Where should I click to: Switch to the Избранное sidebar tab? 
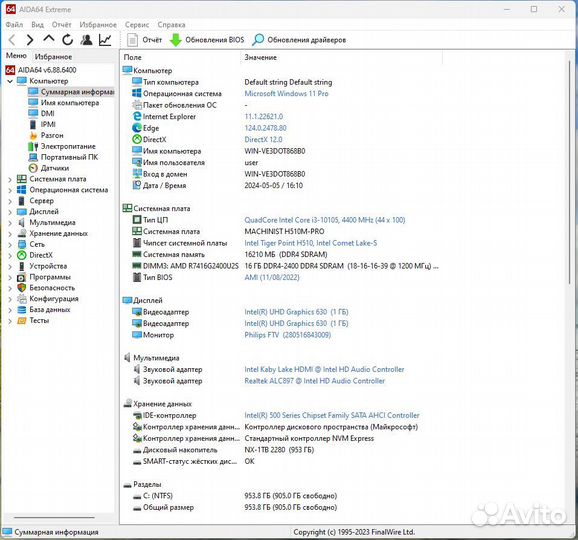tap(53, 56)
